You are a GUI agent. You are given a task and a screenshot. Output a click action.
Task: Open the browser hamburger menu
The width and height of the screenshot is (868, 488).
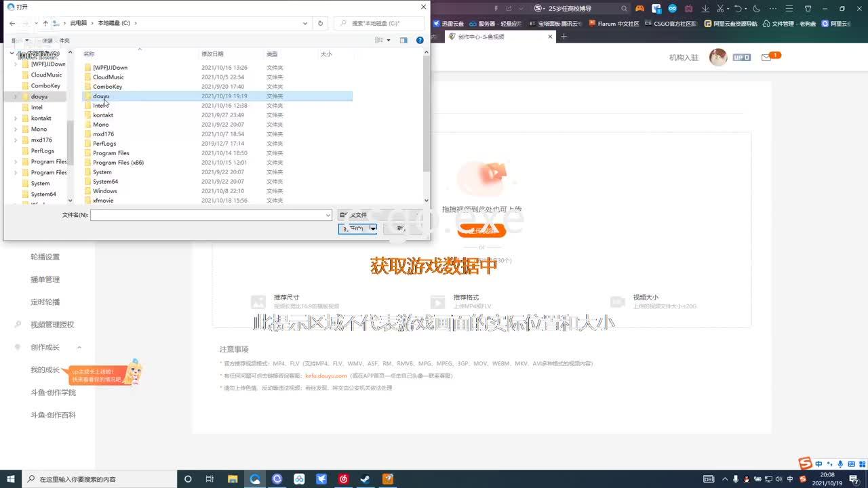[789, 9]
